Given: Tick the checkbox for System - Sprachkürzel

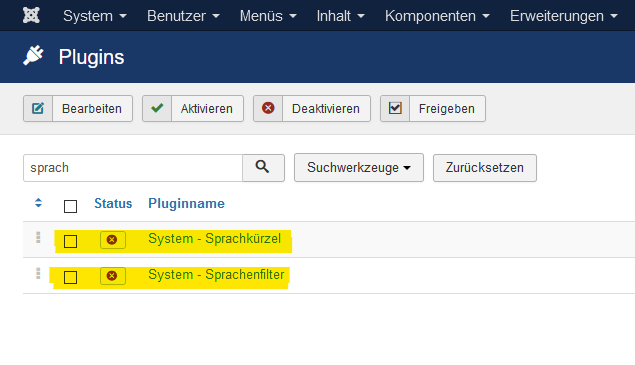Looking at the screenshot, I should 70,241.
